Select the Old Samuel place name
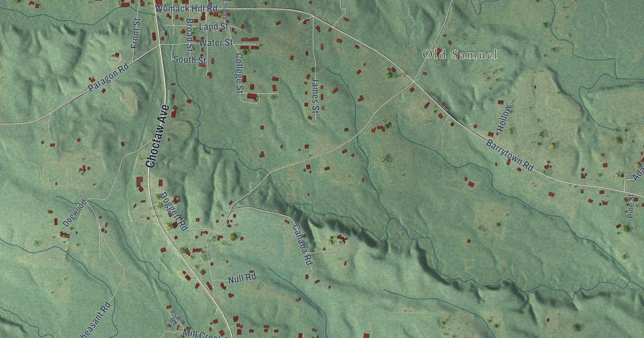The image size is (644, 338). click(460, 54)
